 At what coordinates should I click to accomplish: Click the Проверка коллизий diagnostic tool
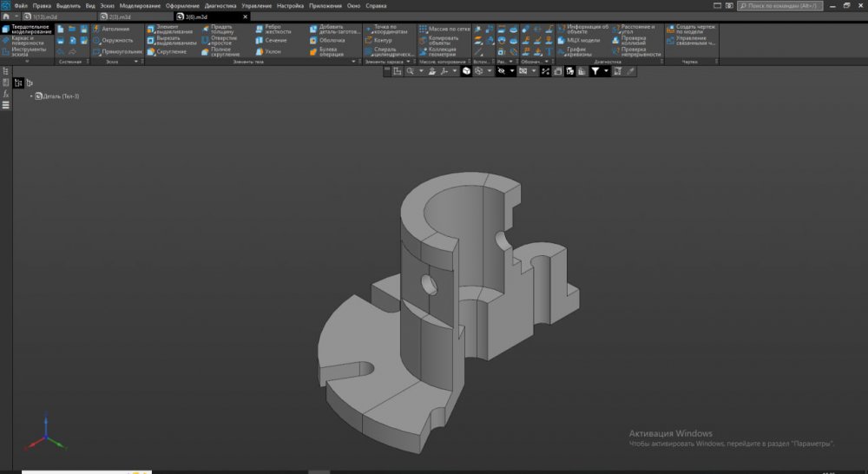point(632,40)
